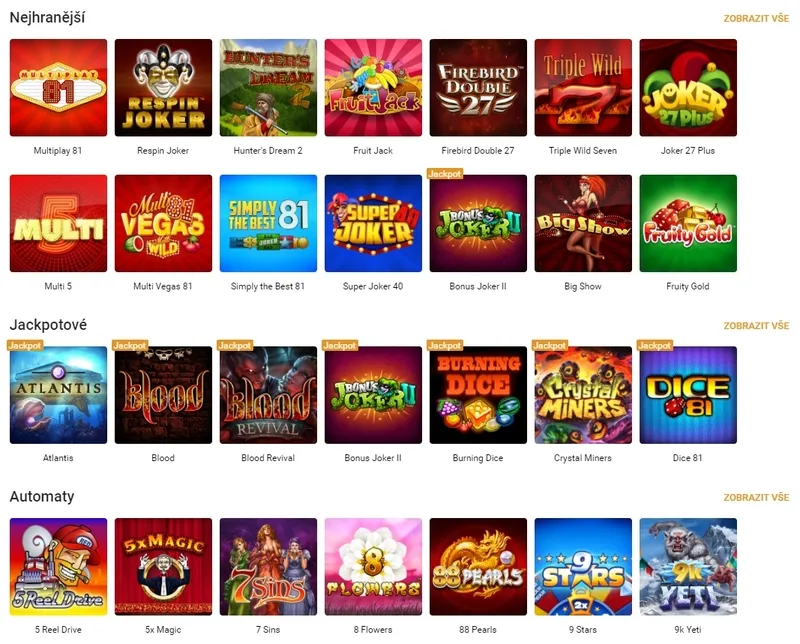Open the 9k Yeti slot thumbnail
This screenshot has width=800, height=644.
click(688, 567)
